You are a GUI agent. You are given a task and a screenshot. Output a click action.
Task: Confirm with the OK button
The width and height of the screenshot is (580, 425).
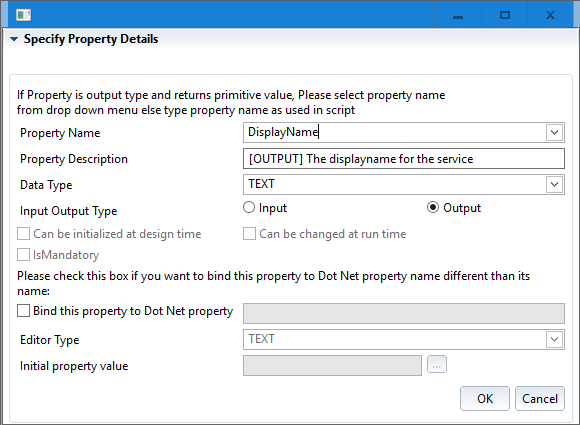(485, 398)
